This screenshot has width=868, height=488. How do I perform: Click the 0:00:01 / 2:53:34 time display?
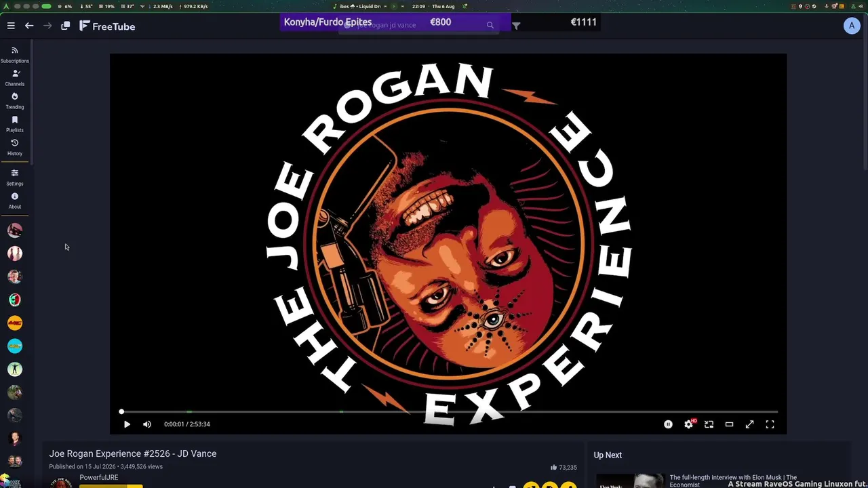click(x=187, y=424)
